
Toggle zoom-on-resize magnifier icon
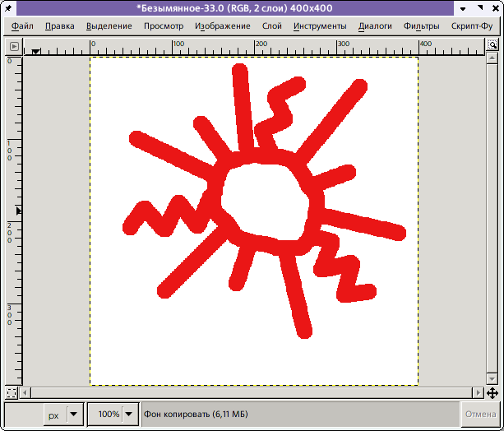pos(492,45)
